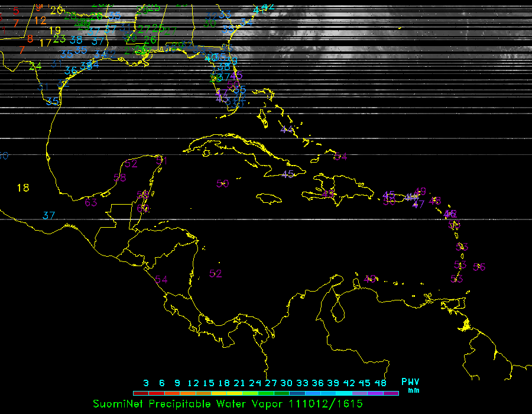Click the SuomiNet Precipitable Water Vapor title

click(x=189, y=404)
